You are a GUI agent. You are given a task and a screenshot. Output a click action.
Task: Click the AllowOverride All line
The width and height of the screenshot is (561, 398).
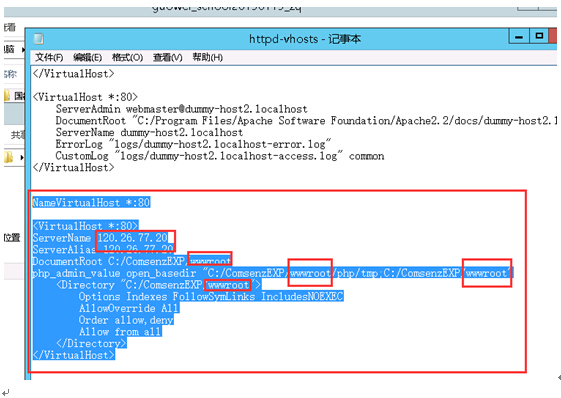tap(129, 308)
